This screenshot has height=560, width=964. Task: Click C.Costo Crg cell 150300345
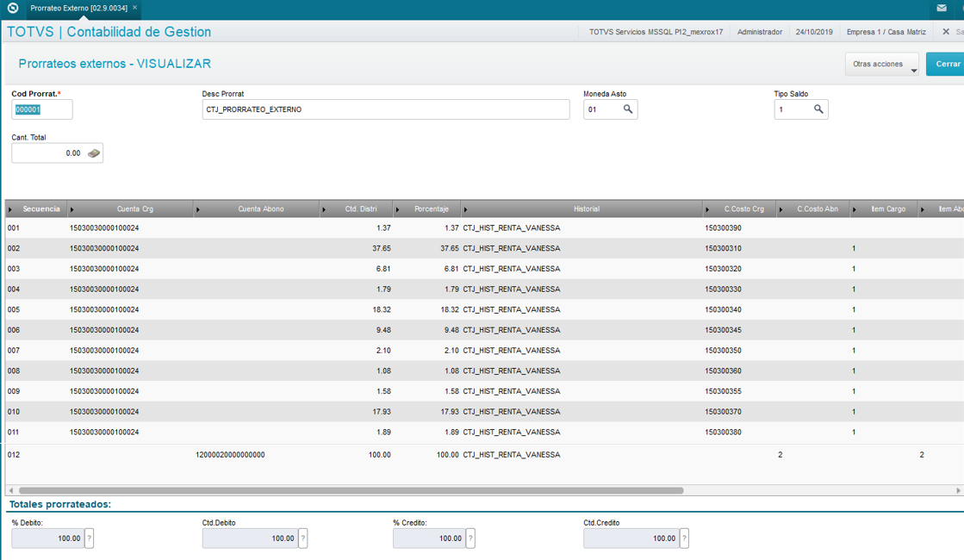[x=723, y=330]
